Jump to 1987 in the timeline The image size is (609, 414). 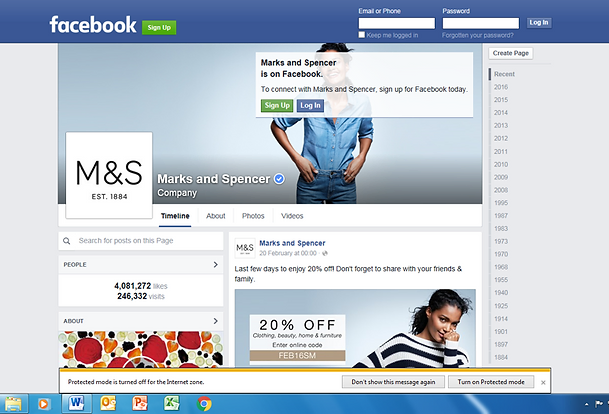[501, 216]
